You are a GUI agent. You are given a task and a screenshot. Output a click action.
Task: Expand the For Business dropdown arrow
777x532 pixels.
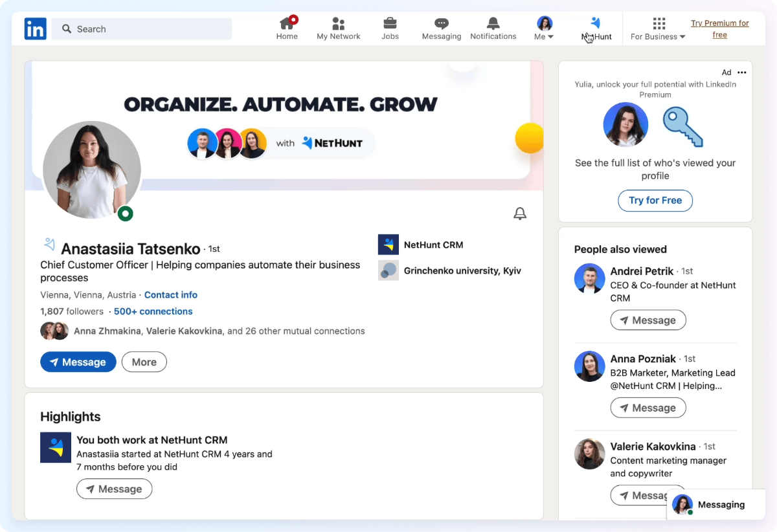[682, 37]
